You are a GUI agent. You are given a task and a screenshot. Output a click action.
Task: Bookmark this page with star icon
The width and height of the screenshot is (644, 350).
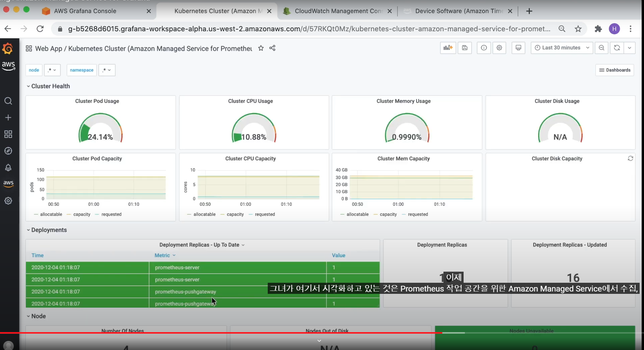578,29
